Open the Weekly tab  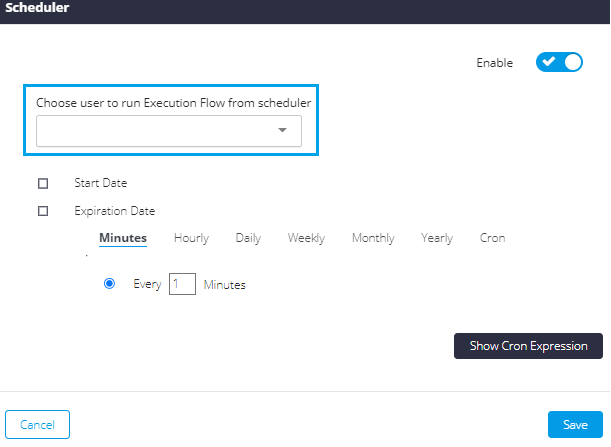coord(306,238)
